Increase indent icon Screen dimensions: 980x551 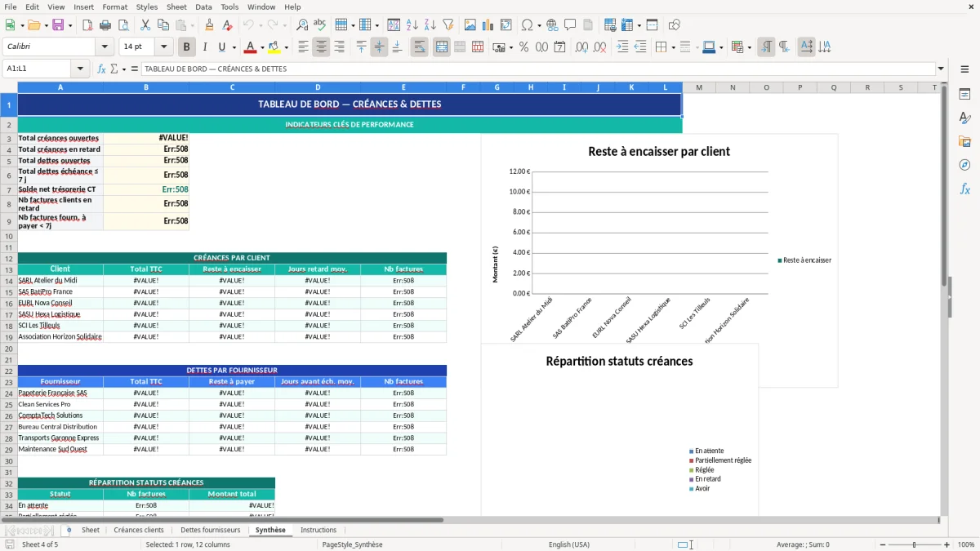(x=622, y=47)
